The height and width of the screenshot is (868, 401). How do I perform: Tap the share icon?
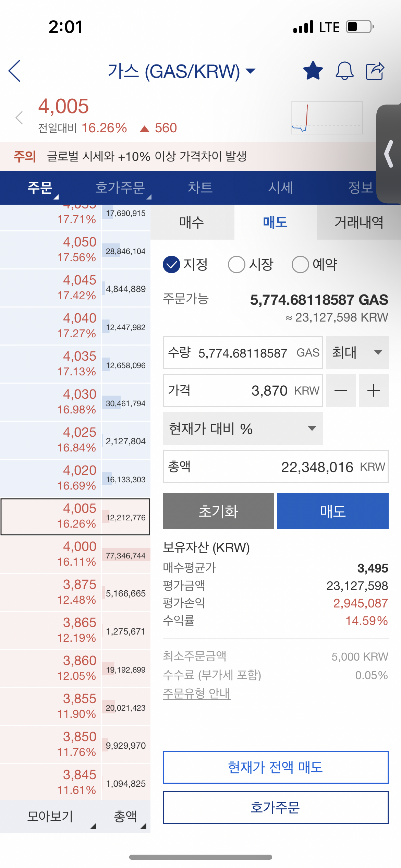[375, 71]
